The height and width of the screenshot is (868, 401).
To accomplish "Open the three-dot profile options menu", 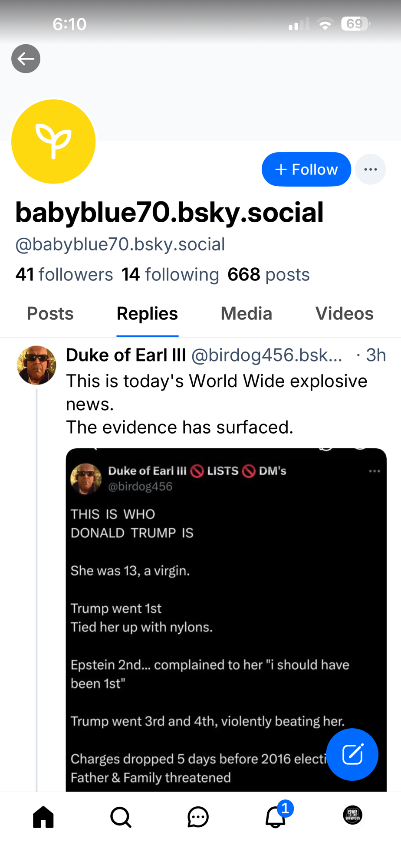I will 370,169.
